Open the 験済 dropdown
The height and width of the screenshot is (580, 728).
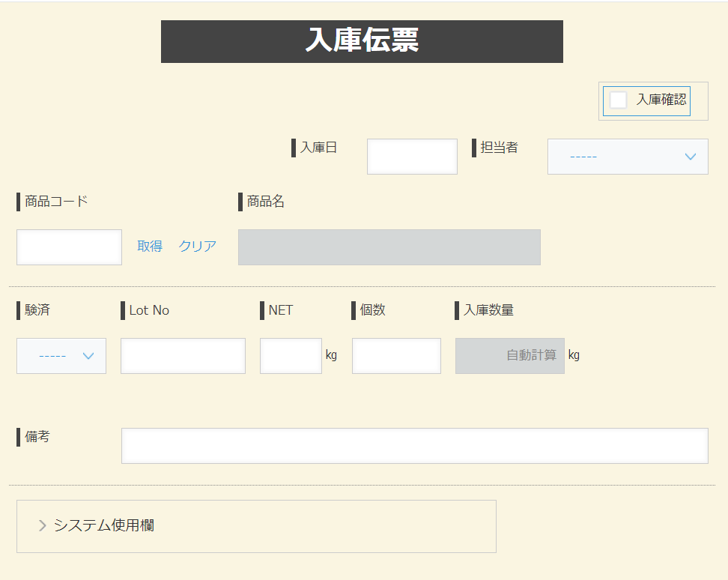click(x=61, y=356)
